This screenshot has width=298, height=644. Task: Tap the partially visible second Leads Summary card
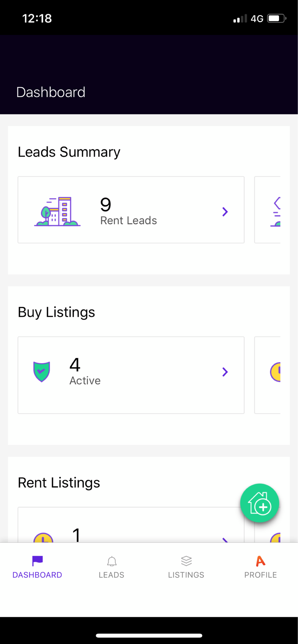tap(267, 210)
